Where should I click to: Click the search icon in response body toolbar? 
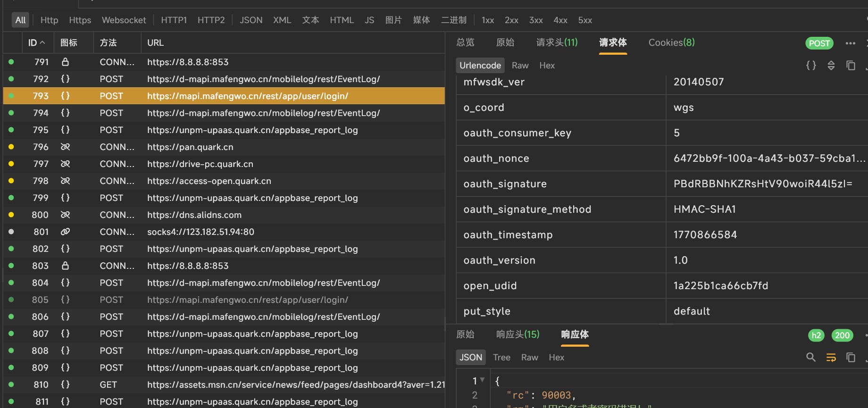tap(811, 358)
